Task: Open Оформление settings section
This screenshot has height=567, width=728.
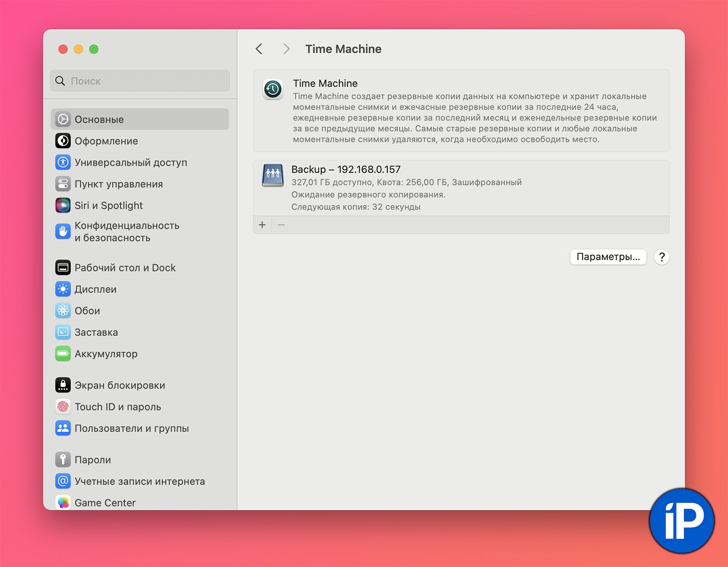Action: [140, 141]
